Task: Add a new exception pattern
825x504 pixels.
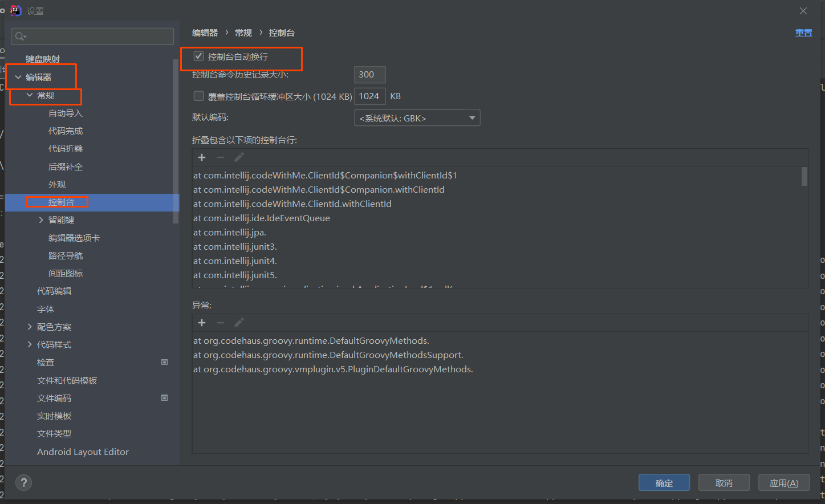Action: [202, 323]
